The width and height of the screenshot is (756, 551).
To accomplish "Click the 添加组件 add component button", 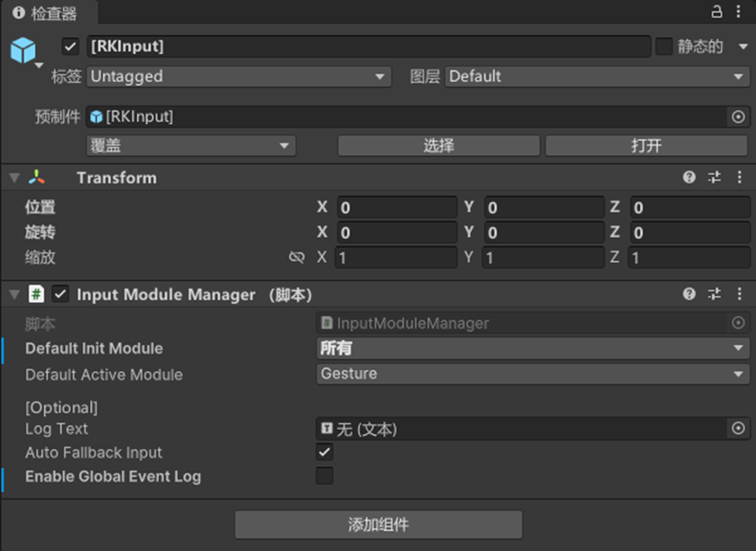I will pos(378,525).
